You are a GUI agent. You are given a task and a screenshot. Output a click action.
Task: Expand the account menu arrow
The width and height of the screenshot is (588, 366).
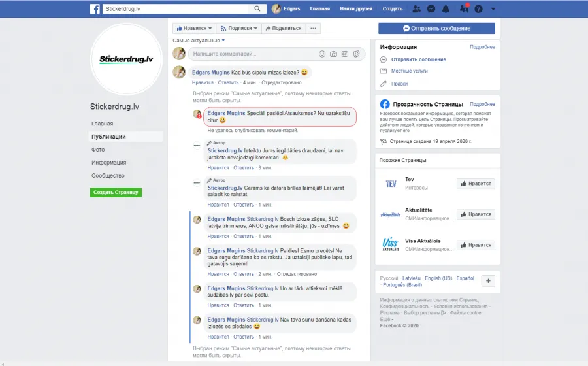493,8
